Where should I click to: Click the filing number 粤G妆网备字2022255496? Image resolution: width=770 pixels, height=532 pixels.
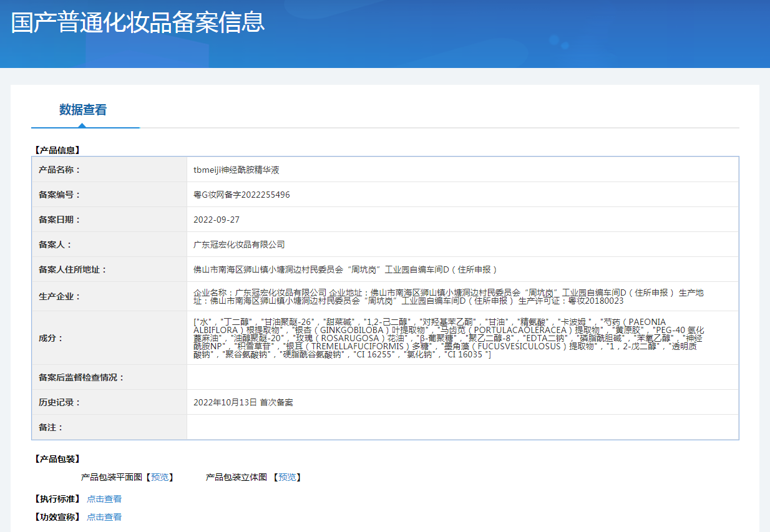tap(241, 195)
